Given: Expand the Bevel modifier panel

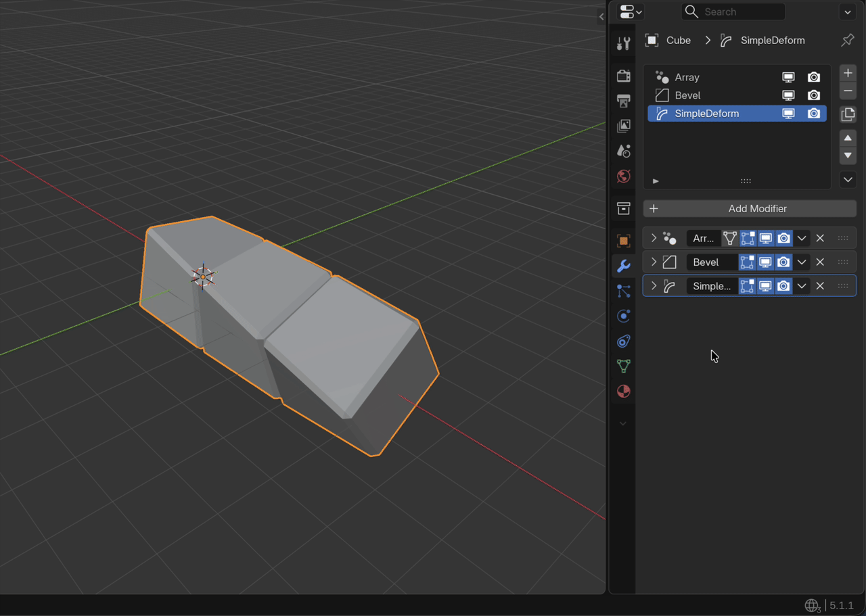Looking at the screenshot, I should pos(654,262).
